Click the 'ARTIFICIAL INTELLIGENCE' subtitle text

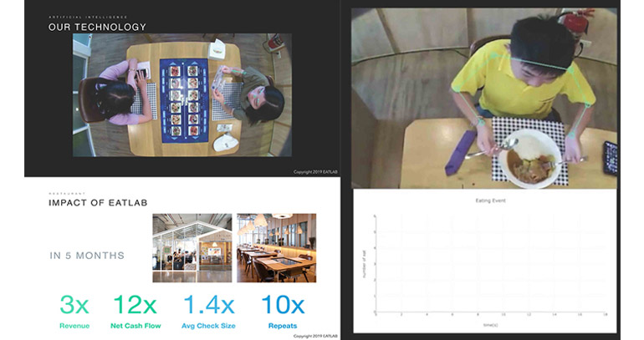88,18
